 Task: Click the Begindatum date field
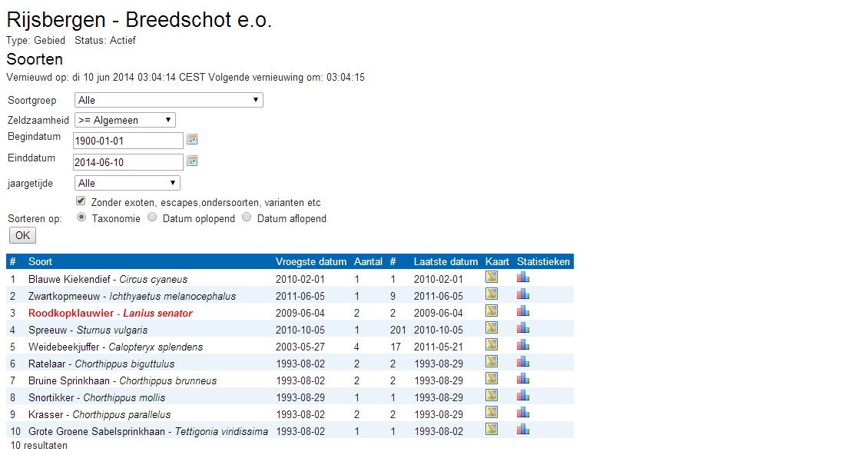point(128,141)
